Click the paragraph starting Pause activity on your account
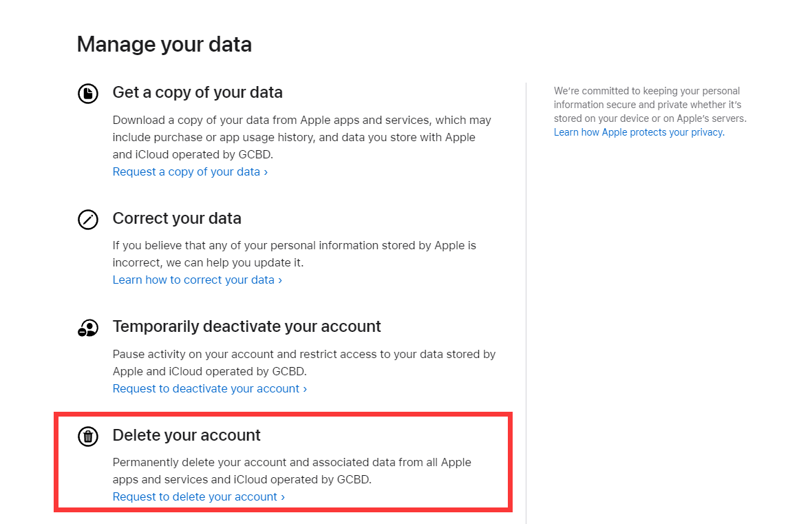812x524 pixels. (x=303, y=362)
